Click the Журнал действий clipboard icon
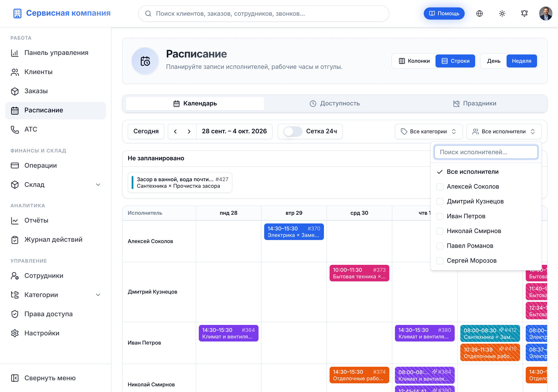Image resolution: width=558 pixels, height=392 pixels. point(15,240)
